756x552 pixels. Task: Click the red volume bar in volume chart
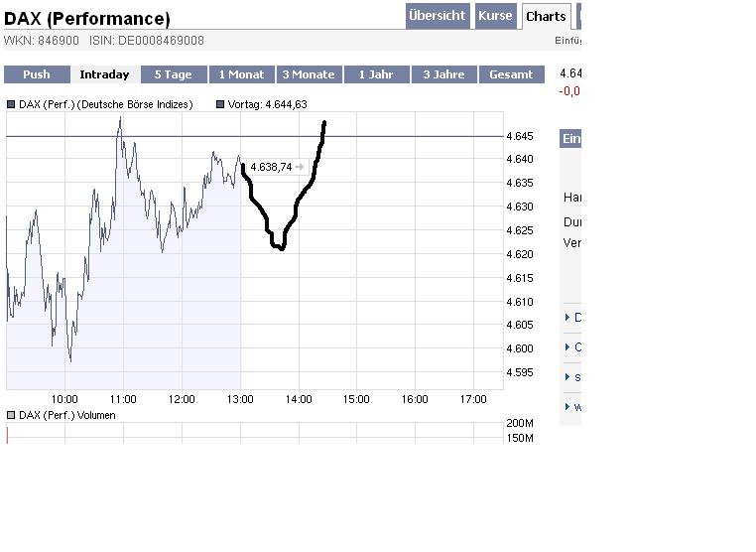7,435
